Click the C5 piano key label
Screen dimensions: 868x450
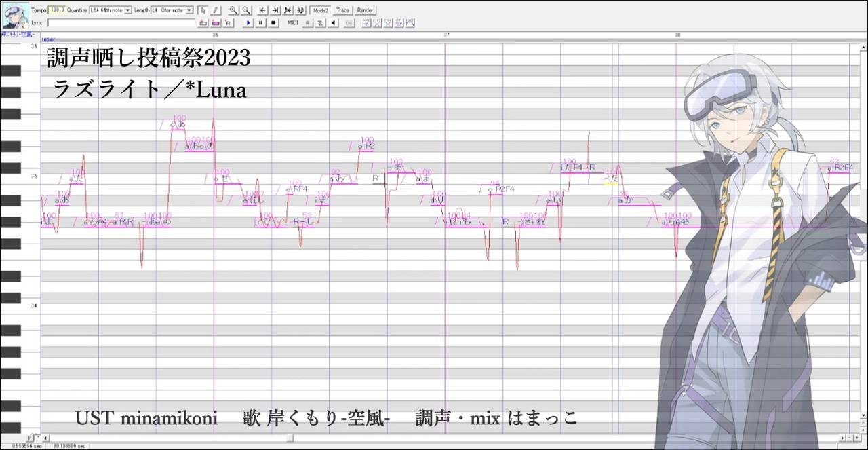click(x=33, y=176)
